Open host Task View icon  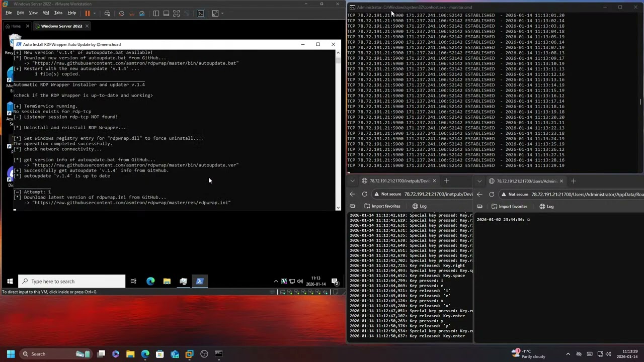point(101,354)
